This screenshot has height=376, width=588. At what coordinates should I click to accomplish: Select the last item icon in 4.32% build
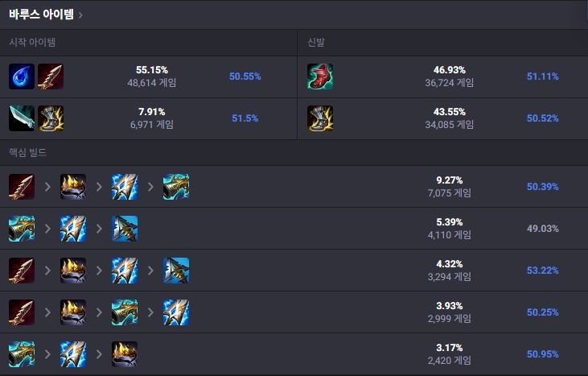point(176,271)
